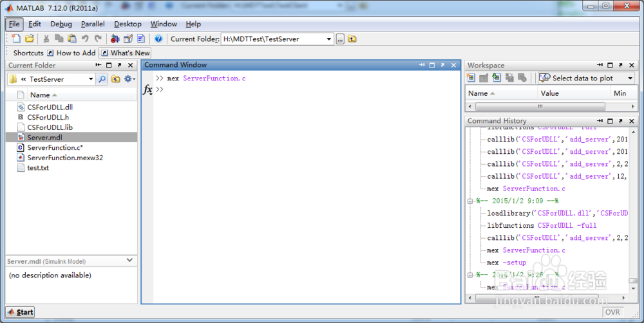Viewport: 644px width, 323px height.
Task: Save Workspace variables icon
Action: (509, 78)
